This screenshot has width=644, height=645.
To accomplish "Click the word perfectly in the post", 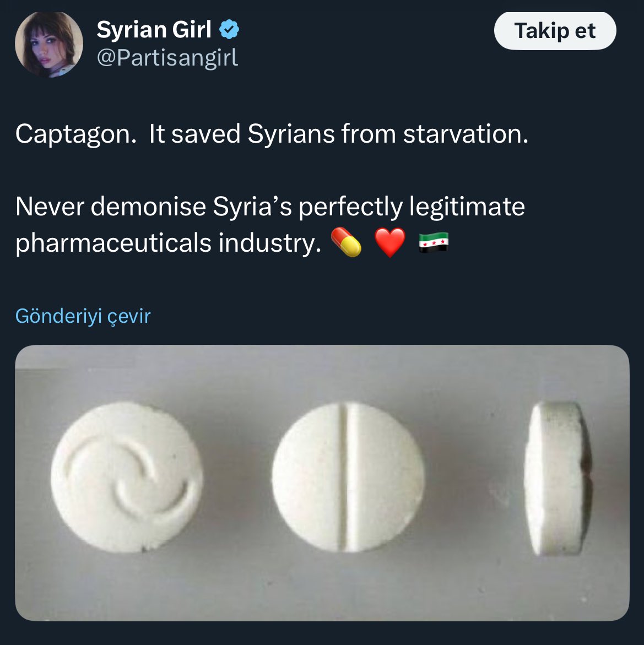I will coord(350,207).
